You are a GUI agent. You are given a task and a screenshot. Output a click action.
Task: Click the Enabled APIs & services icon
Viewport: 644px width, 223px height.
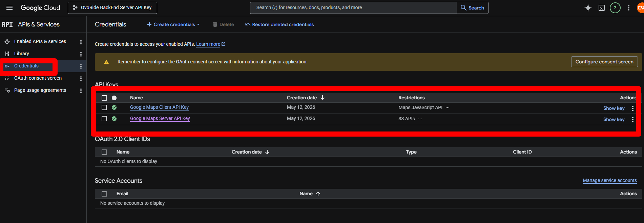[7, 42]
